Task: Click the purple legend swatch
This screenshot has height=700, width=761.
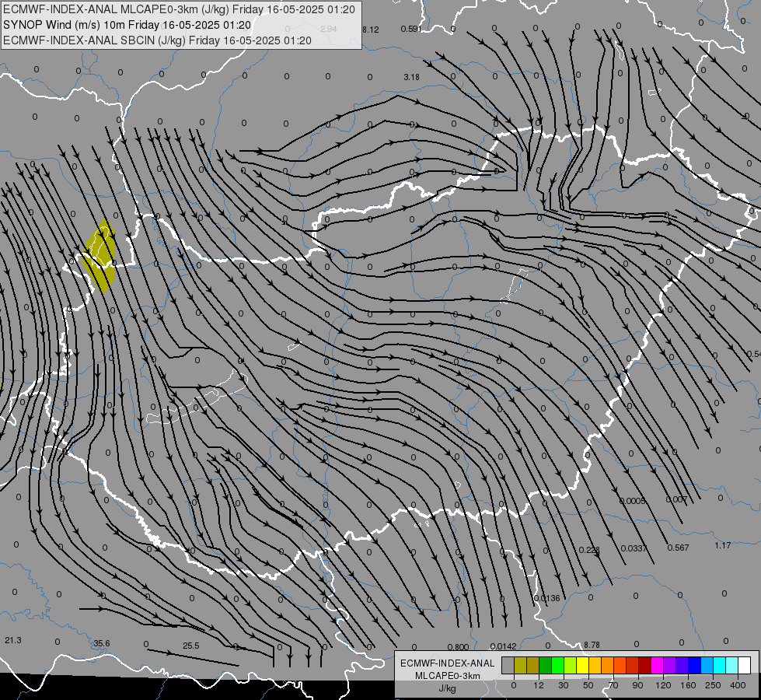Action: (670, 665)
